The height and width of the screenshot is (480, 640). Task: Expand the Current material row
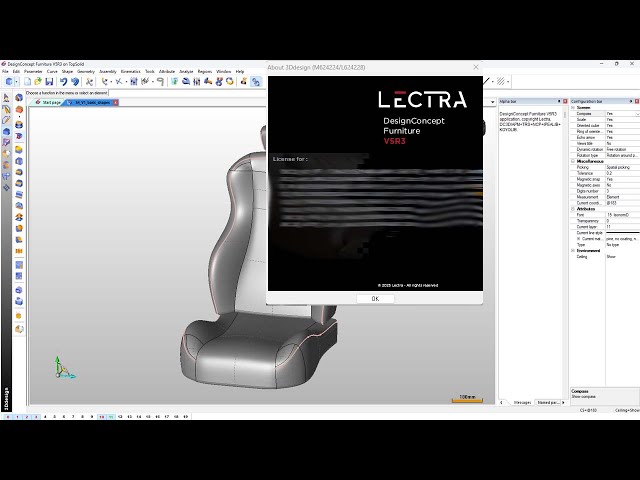(x=578, y=238)
